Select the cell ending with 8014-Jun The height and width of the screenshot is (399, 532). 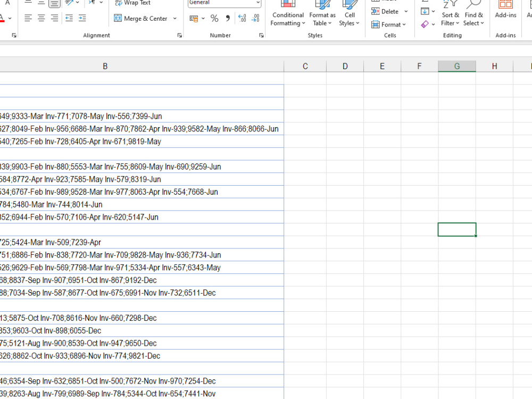[x=142, y=205]
